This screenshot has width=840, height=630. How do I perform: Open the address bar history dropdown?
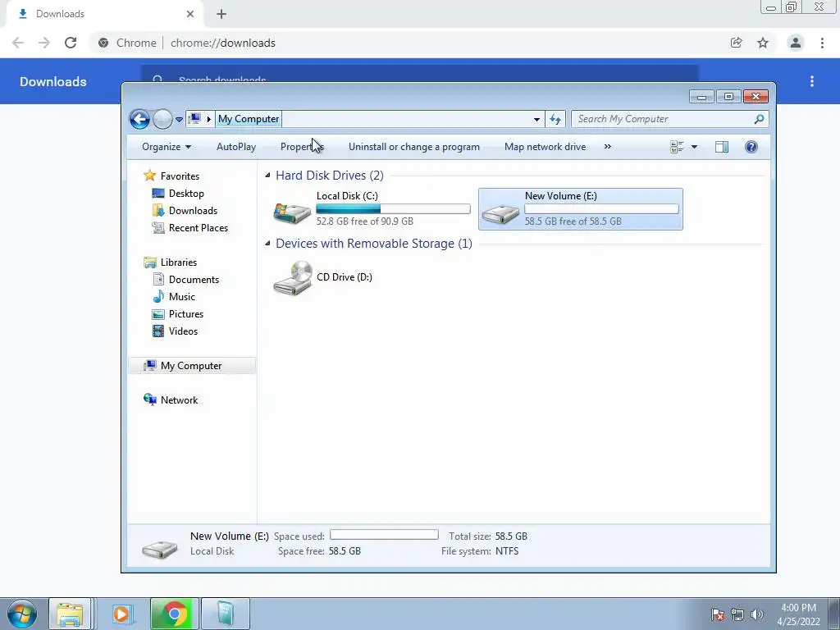pos(536,120)
